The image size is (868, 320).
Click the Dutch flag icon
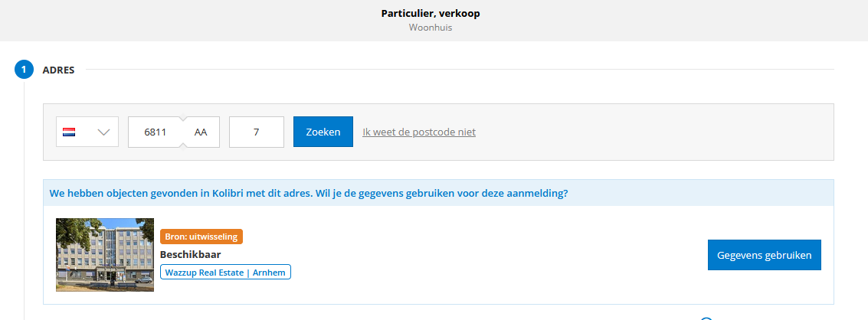click(x=69, y=132)
